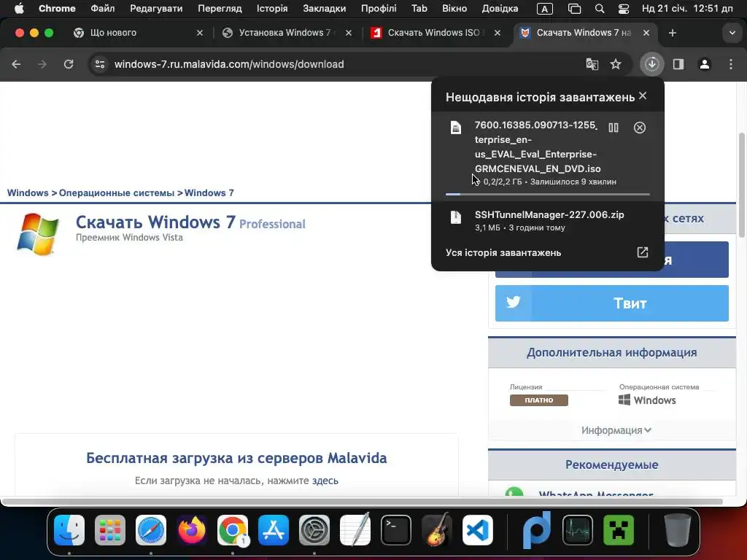The height and width of the screenshot is (560, 747).
Task: Bookmark this page with star icon
Action: pos(616,64)
